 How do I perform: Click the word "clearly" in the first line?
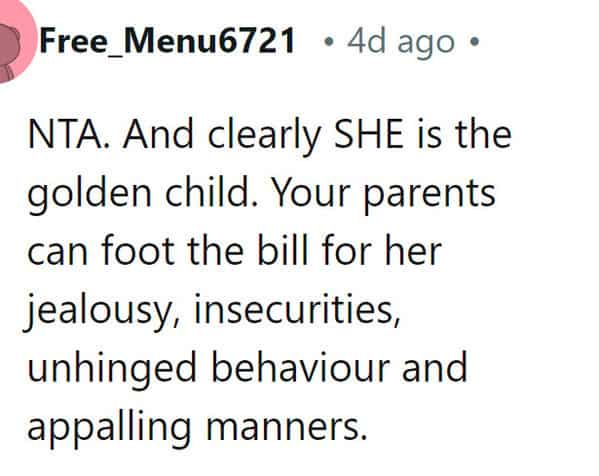264,137
